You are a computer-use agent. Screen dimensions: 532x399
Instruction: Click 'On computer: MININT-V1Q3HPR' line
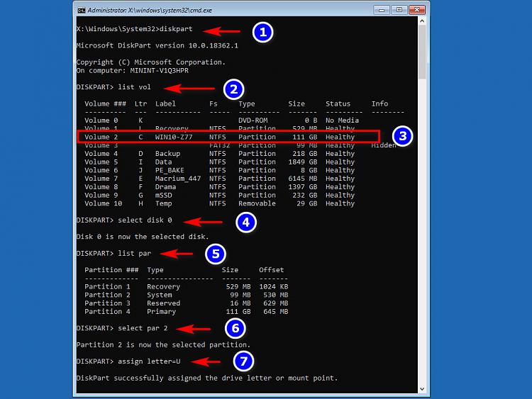[133, 70]
